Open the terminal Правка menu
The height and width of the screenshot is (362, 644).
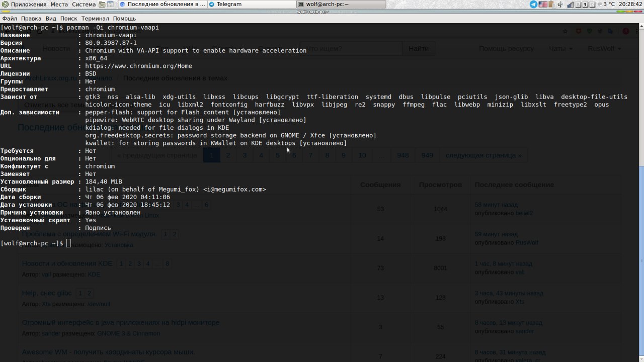[31, 18]
